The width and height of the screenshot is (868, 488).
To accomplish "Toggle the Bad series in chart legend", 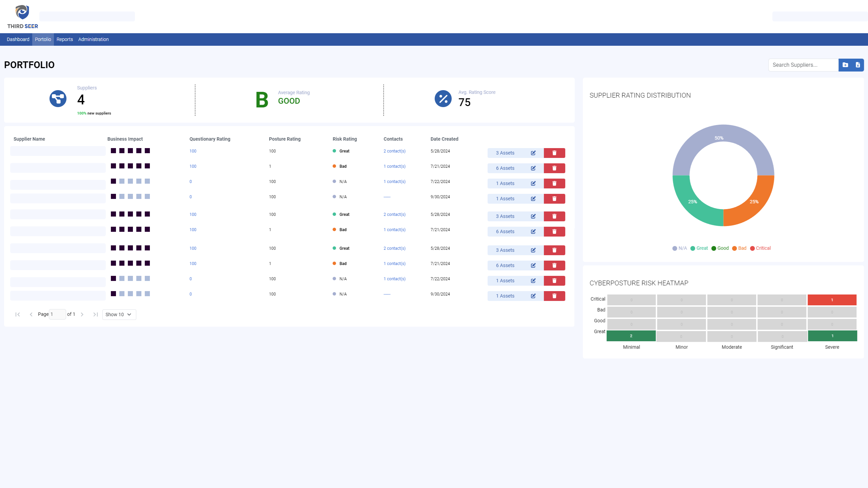I will 739,248.
